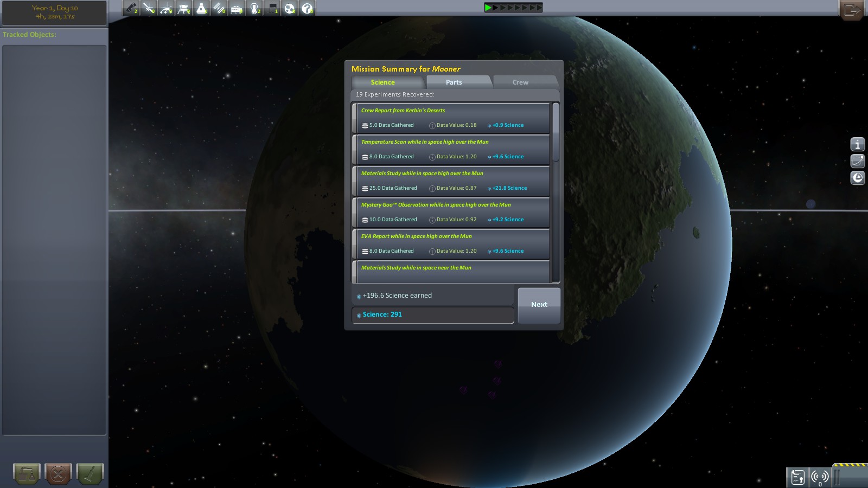Screen dimensions: 868x488
Task: Open the resources pie chart panel button
Action: click(858, 178)
